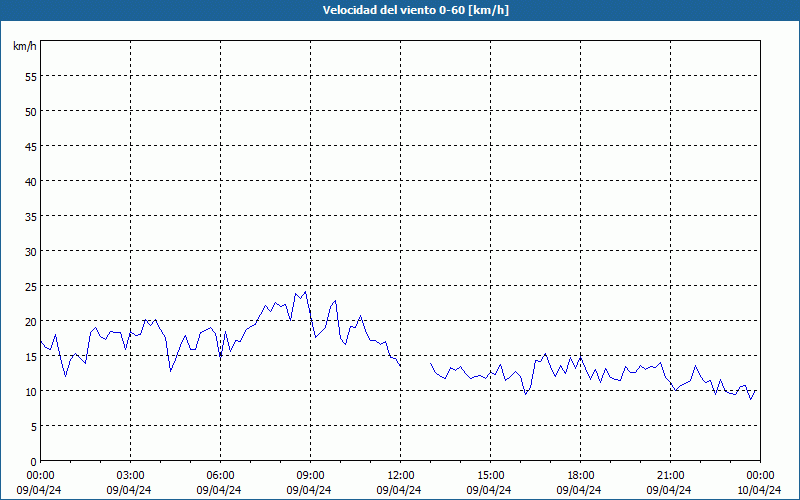Select the 5 value on the y-axis
Viewport: 800px width, 500px height.
pyautogui.click(x=34, y=427)
